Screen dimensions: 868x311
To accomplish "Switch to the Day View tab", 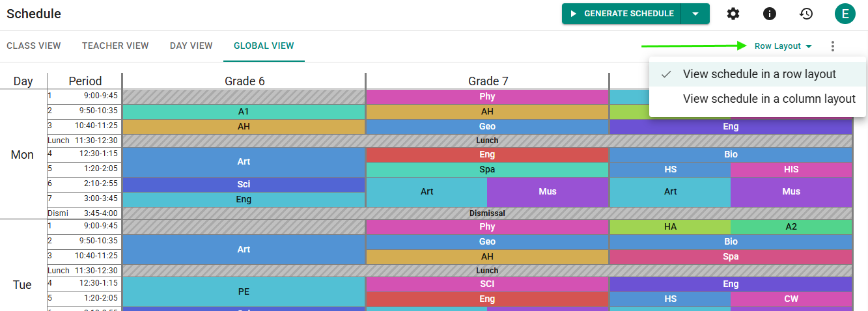I will pyautogui.click(x=191, y=46).
